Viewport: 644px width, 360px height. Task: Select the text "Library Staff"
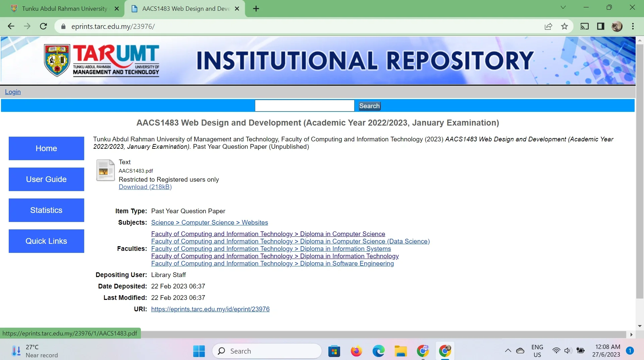pyautogui.click(x=168, y=275)
